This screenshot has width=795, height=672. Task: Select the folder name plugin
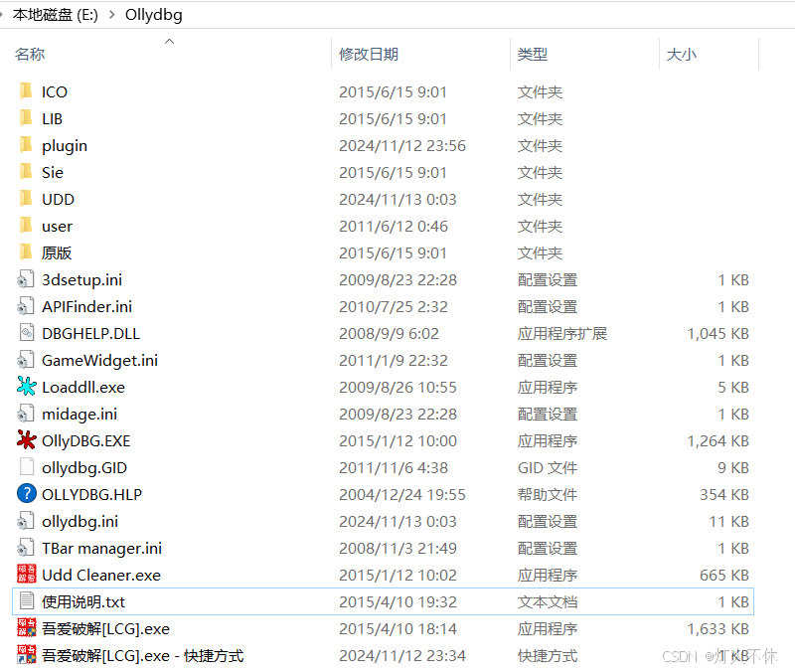[x=65, y=146]
